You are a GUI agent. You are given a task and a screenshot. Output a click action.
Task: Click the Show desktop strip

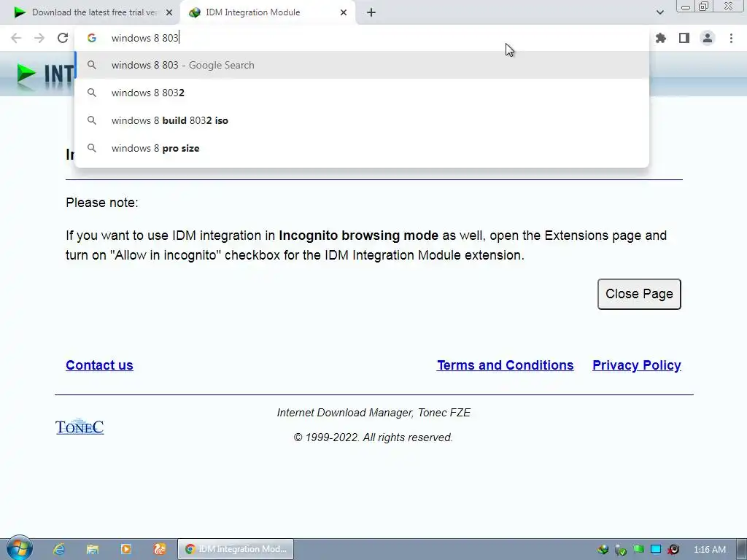pos(742,549)
